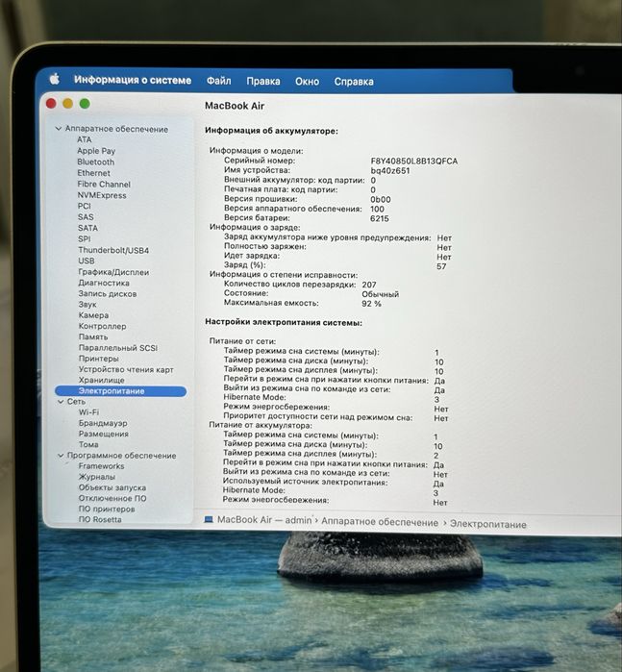Select Память in the sidebar
The image size is (622, 672).
(x=93, y=336)
